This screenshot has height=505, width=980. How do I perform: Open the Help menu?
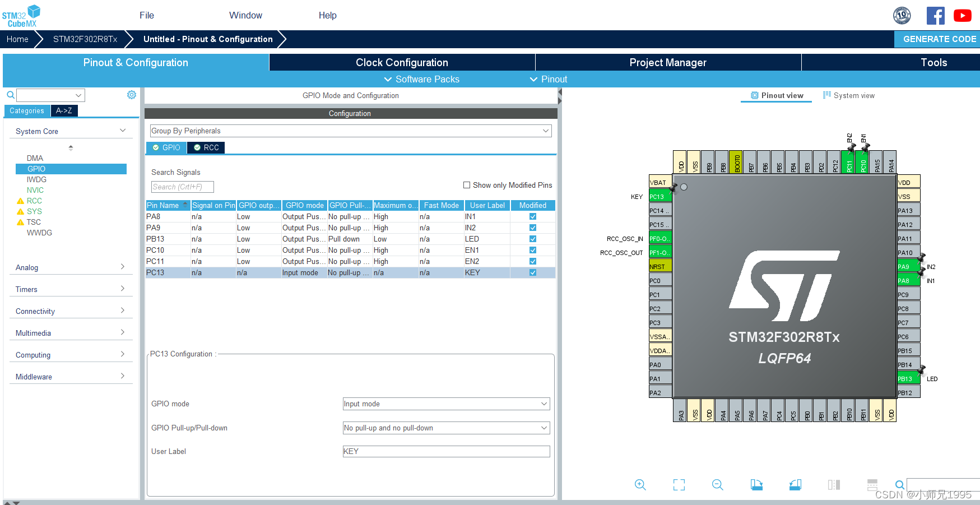328,15
